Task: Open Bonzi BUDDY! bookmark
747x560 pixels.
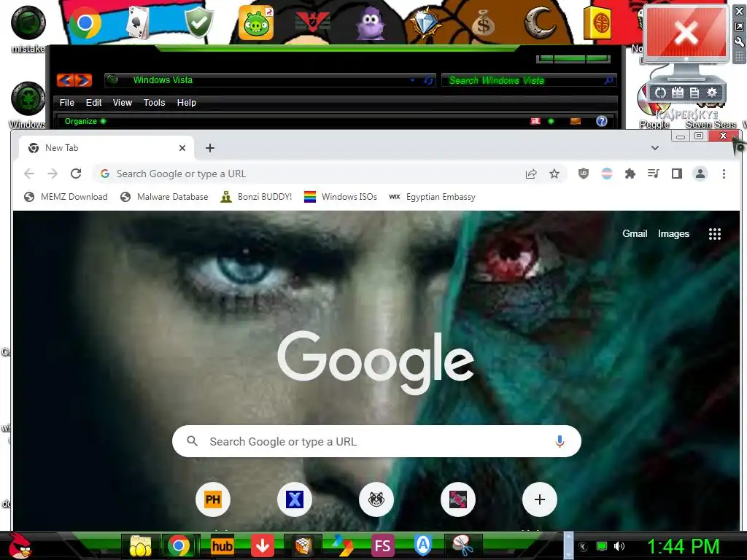Action: (x=256, y=197)
